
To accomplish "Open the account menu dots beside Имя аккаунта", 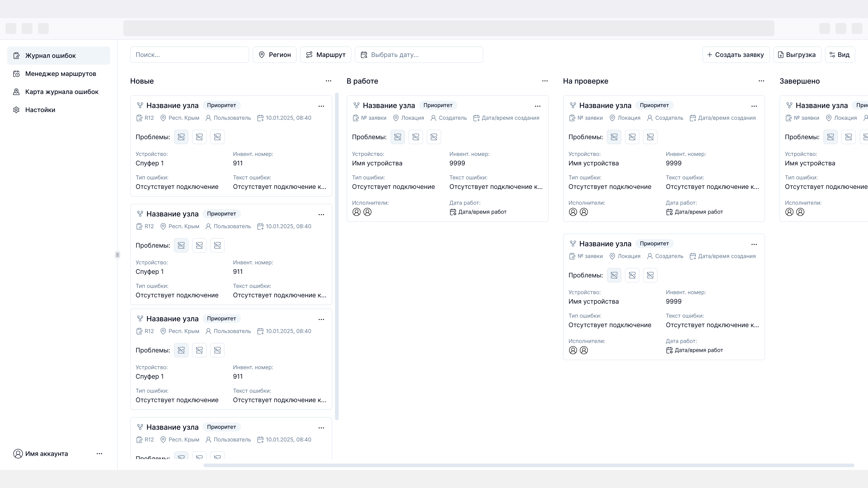I will pyautogui.click(x=99, y=454).
